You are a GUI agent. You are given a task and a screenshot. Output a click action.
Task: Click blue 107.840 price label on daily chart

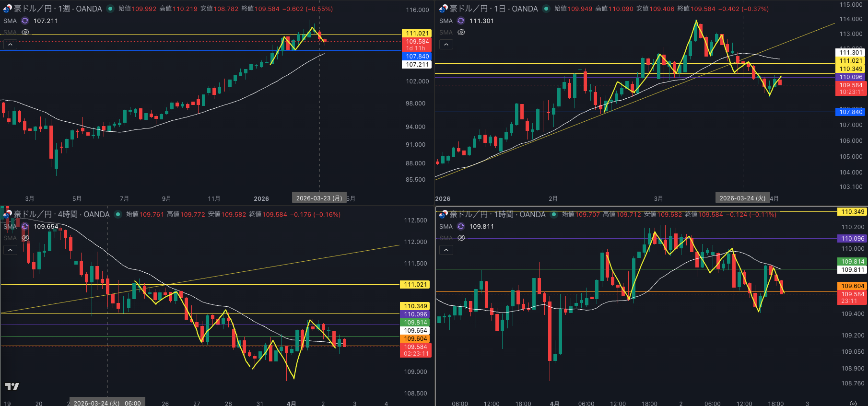click(851, 112)
